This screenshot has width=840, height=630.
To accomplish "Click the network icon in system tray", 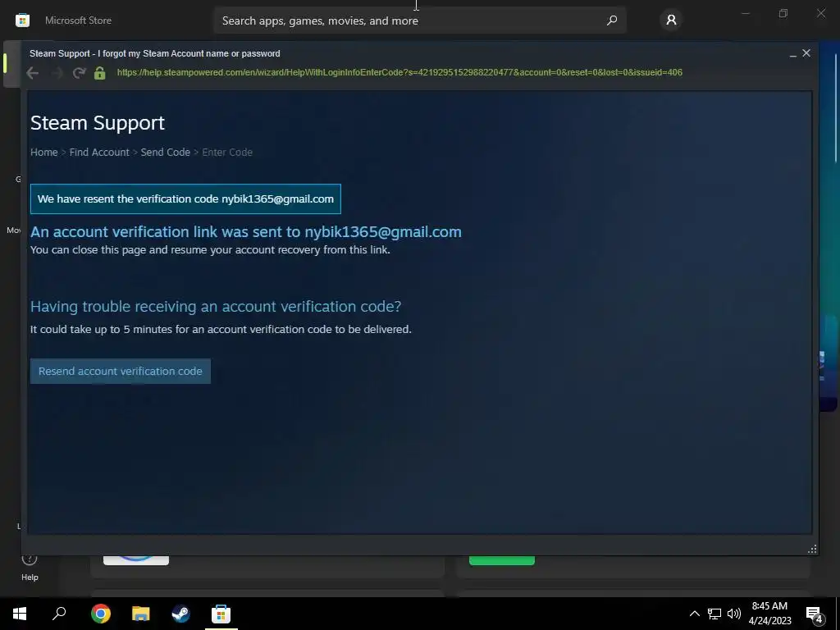I will pyautogui.click(x=714, y=614).
